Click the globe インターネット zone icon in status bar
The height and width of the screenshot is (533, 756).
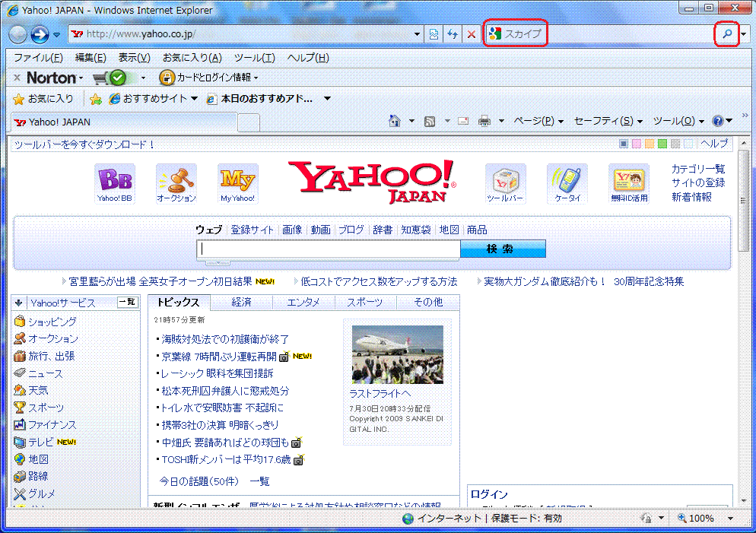point(408,519)
